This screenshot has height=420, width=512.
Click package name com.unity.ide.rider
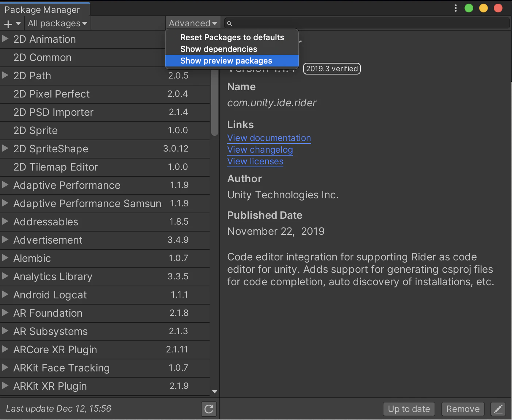[x=272, y=103]
